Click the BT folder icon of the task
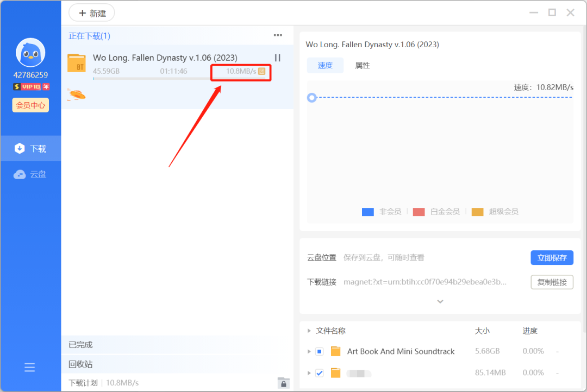 (x=77, y=63)
